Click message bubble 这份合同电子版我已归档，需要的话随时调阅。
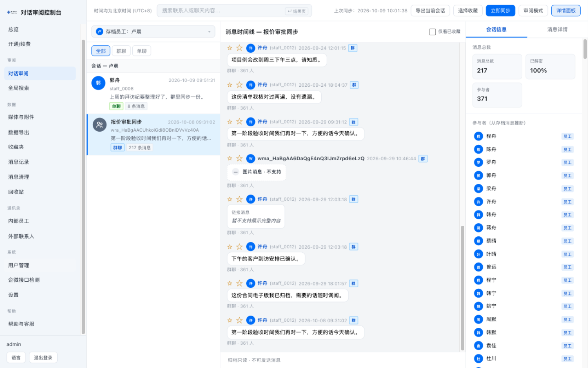The width and height of the screenshot is (588, 368). (288, 295)
